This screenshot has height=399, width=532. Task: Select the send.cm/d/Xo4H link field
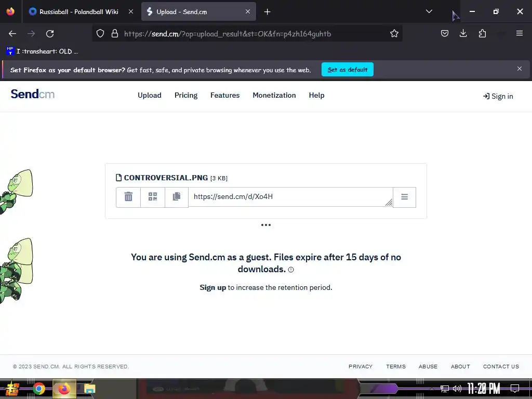tap(290, 197)
